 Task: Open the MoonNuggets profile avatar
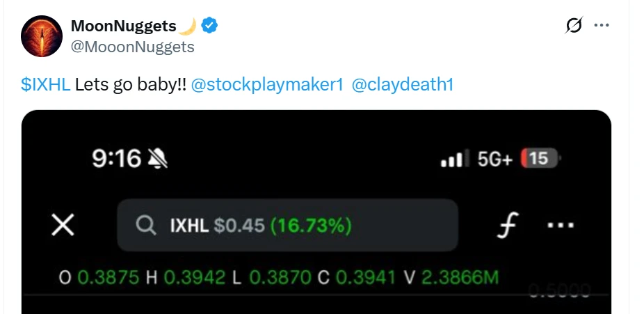[43, 37]
